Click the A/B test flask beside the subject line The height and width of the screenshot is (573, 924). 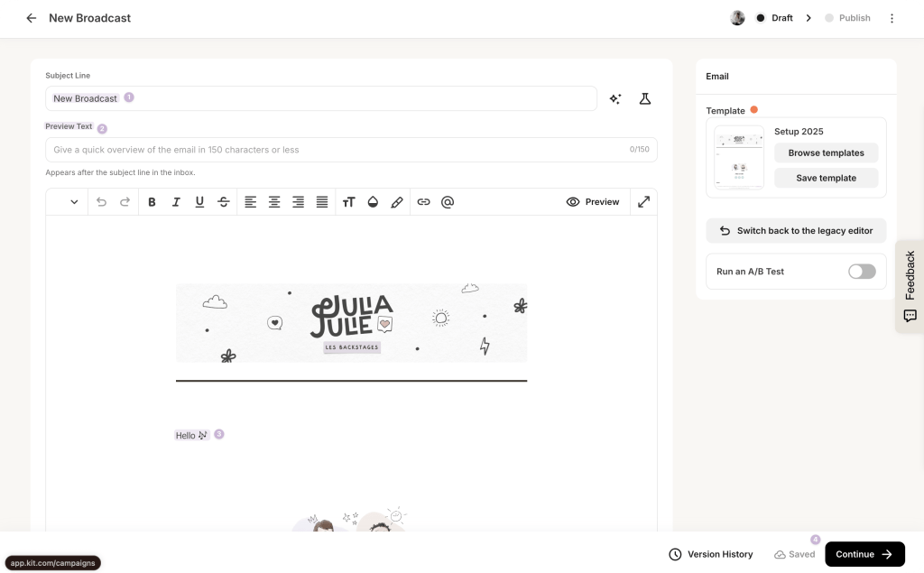point(644,98)
